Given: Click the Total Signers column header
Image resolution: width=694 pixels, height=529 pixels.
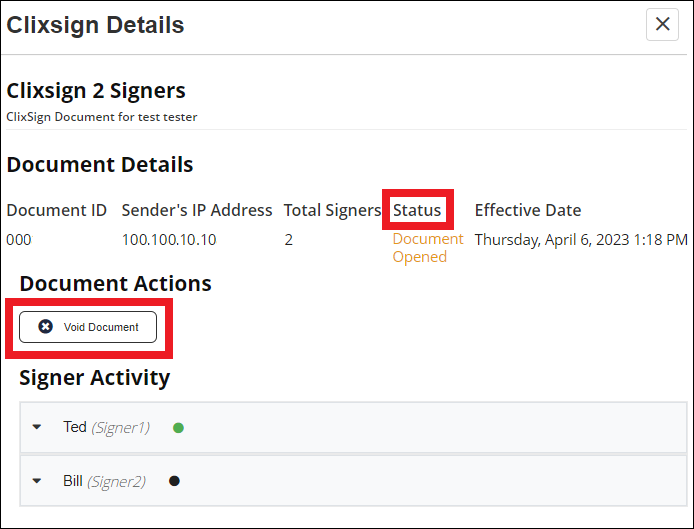Looking at the screenshot, I should click(x=332, y=210).
